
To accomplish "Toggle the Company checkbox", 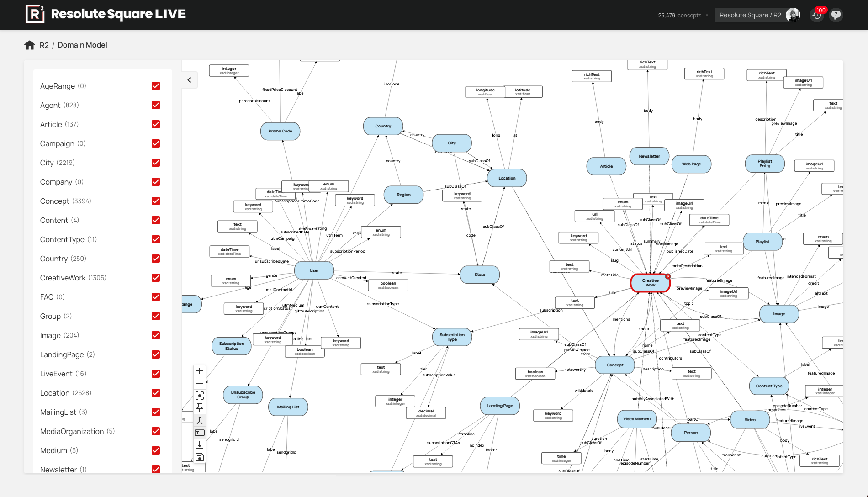I will click(156, 182).
